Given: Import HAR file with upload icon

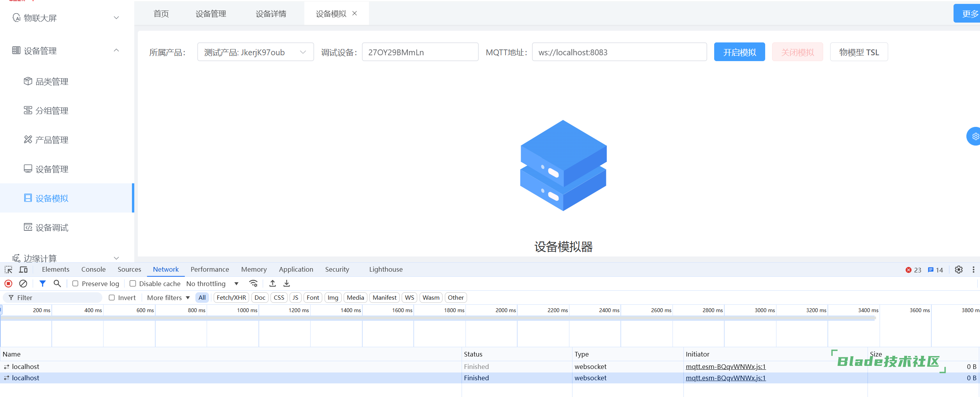Looking at the screenshot, I should (272, 283).
